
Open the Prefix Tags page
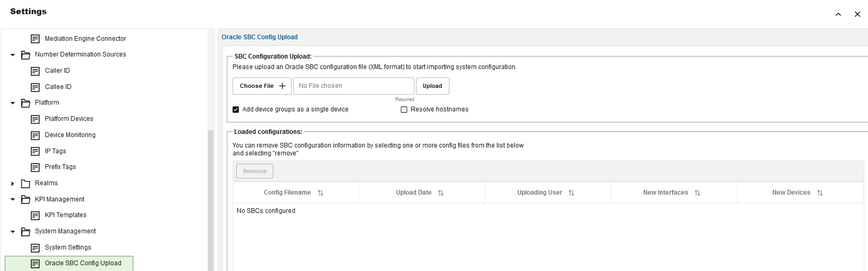[x=60, y=167]
